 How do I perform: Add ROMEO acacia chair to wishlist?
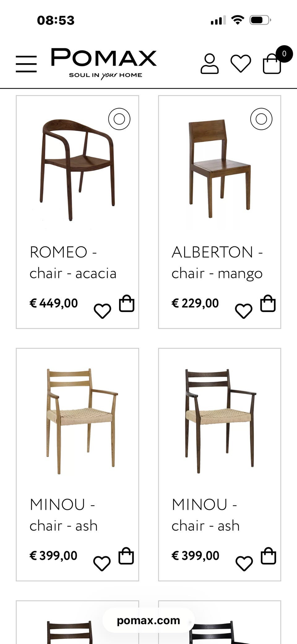pyautogui.click(x=102, y=311)
